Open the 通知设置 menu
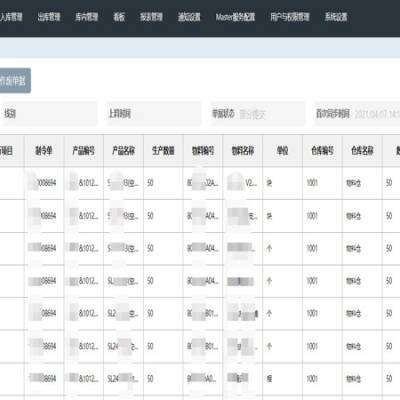The image size is (400, 400). click(x=189, y=17)
